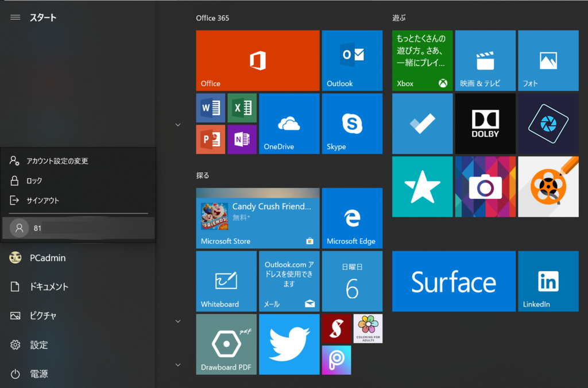Open ドキュメント from the Start sidebar

pos(78,287)
